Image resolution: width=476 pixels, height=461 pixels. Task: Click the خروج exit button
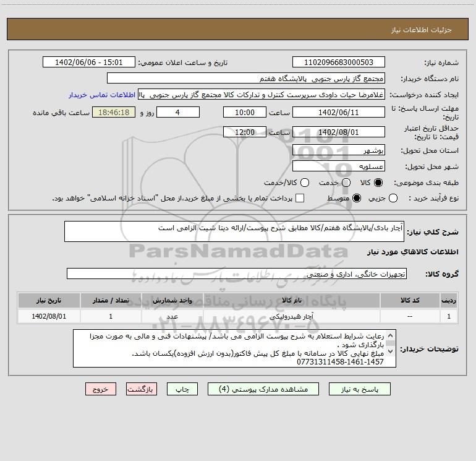point(101,389)
